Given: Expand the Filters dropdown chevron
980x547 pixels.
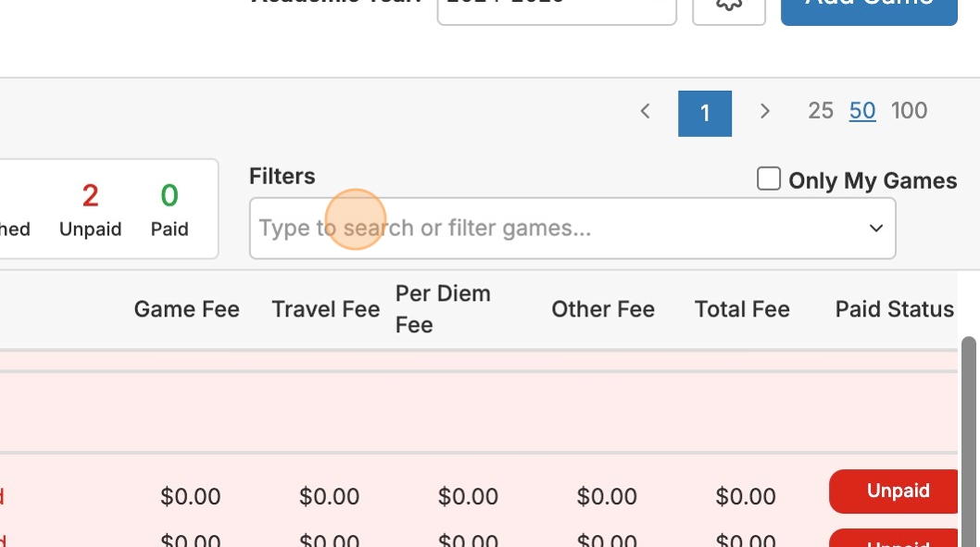Looking at the screenshot, I should click(x=875, y=228).
